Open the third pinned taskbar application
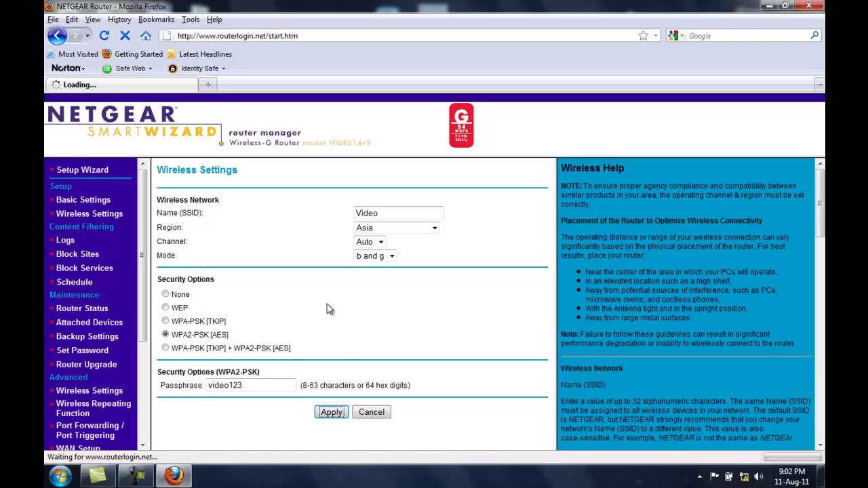The width and height of the screenshot is (868, 488). pos(136,476)
